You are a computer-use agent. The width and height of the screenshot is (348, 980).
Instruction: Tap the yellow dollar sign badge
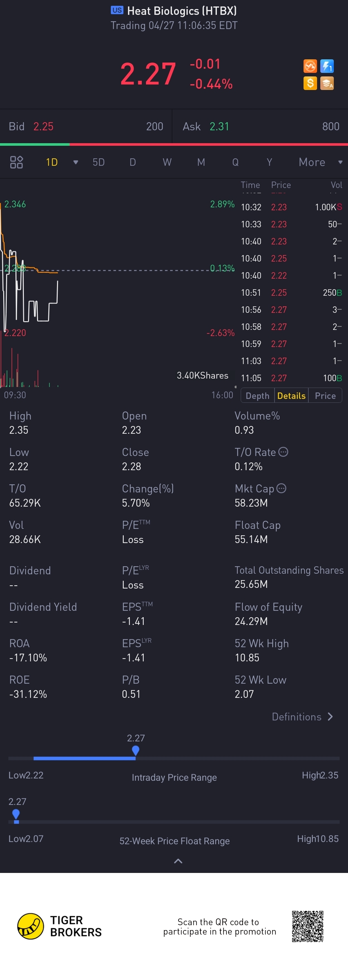click(310, 83)
